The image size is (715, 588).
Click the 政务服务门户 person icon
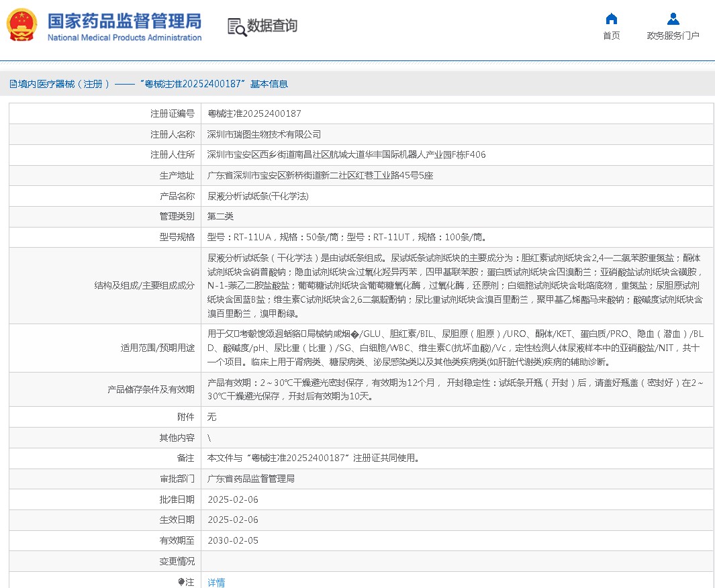point(673,19)
